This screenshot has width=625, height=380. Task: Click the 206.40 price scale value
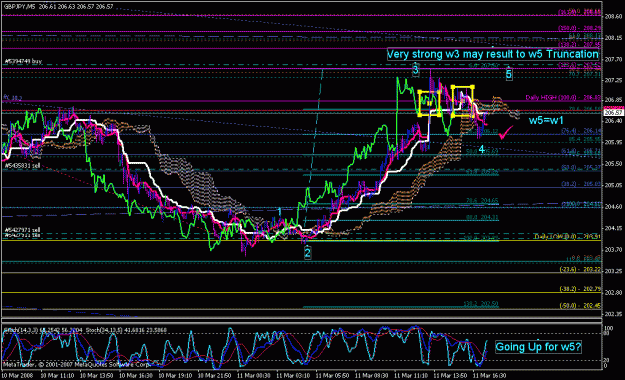(613, 121)
